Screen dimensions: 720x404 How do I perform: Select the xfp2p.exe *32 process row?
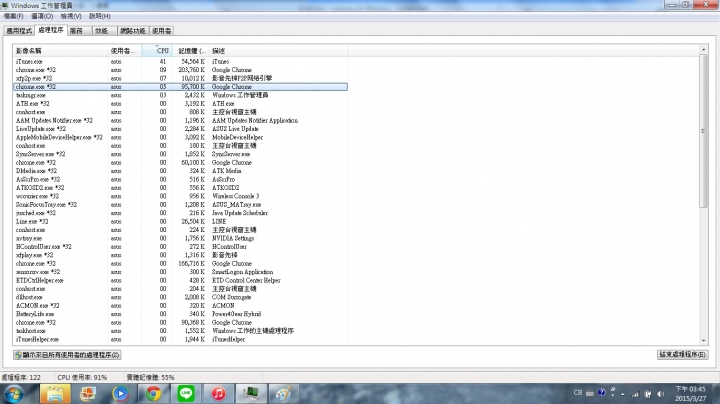click(x=180, y=78)
